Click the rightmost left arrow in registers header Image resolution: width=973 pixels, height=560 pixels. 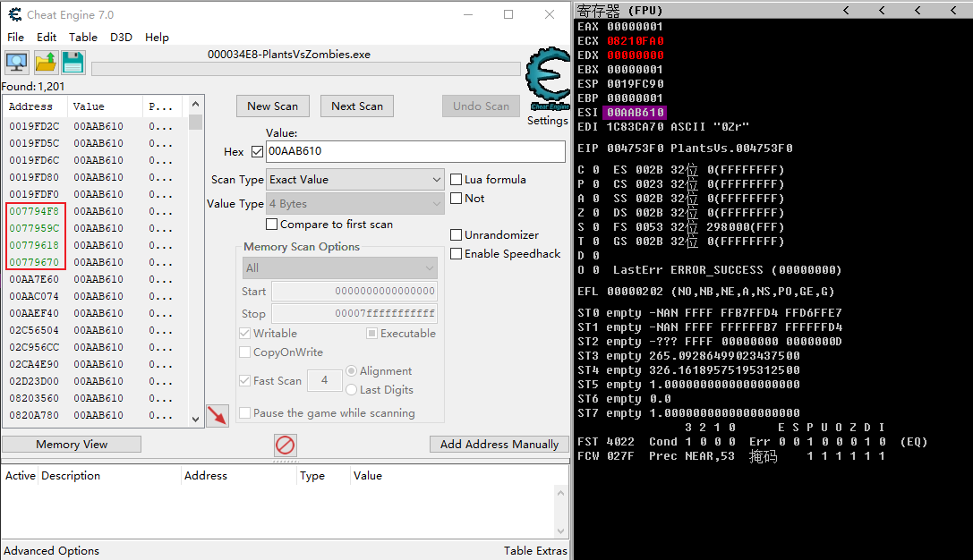click(x=953, y=10)
